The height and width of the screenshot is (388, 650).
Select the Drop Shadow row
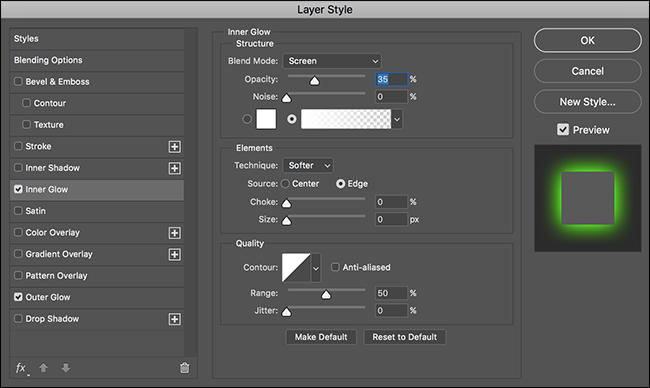tap(97, 319)
